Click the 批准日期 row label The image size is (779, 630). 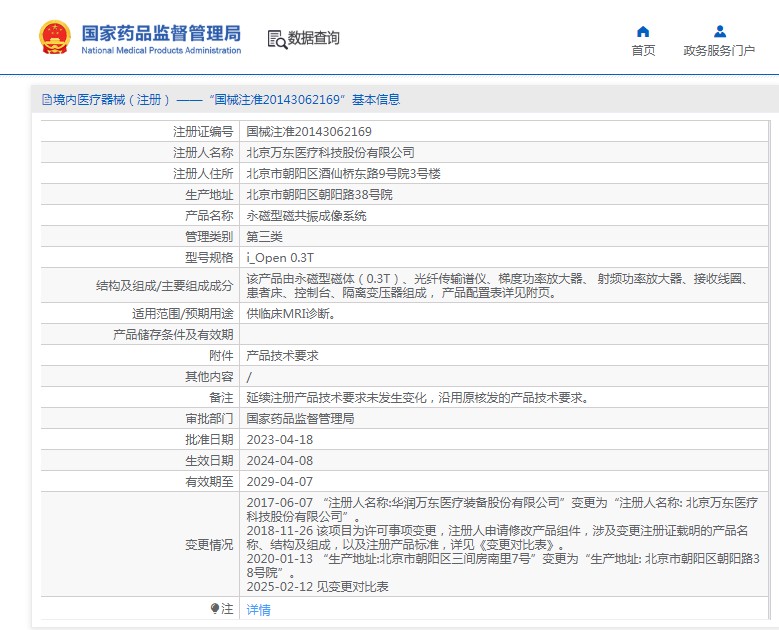209,440
